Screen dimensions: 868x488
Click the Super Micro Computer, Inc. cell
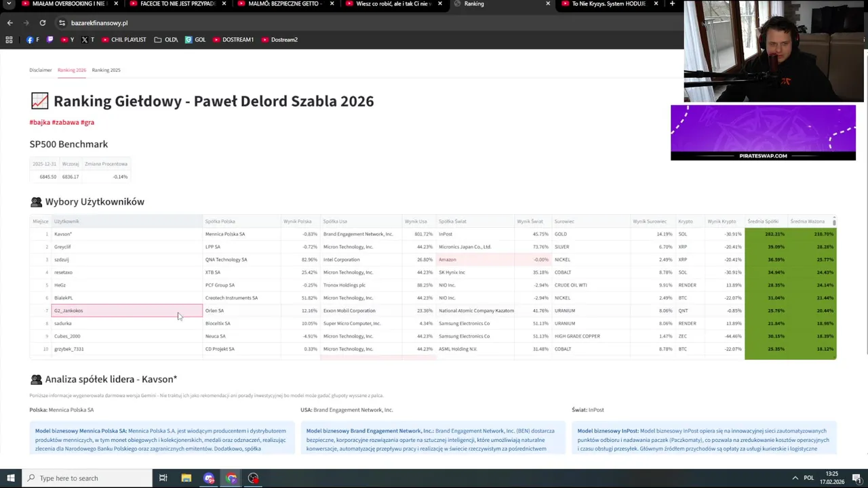pyautogui.click(x=361, y=323)
